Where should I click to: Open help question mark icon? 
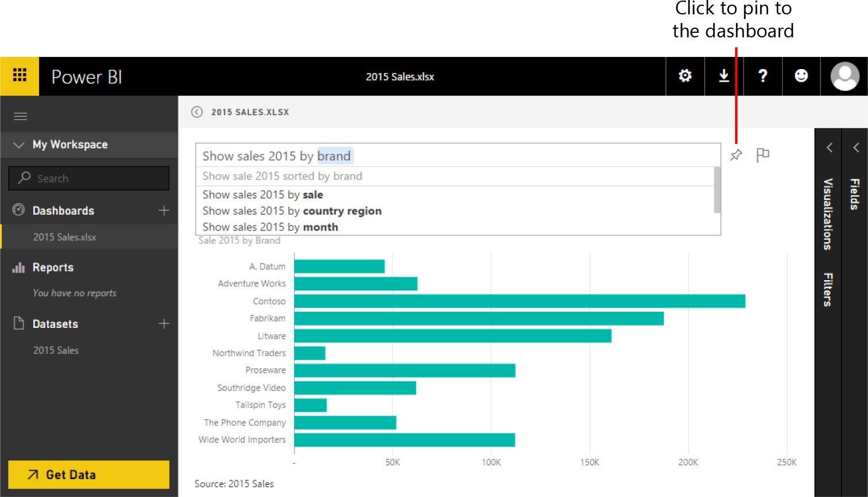point(763,75)
